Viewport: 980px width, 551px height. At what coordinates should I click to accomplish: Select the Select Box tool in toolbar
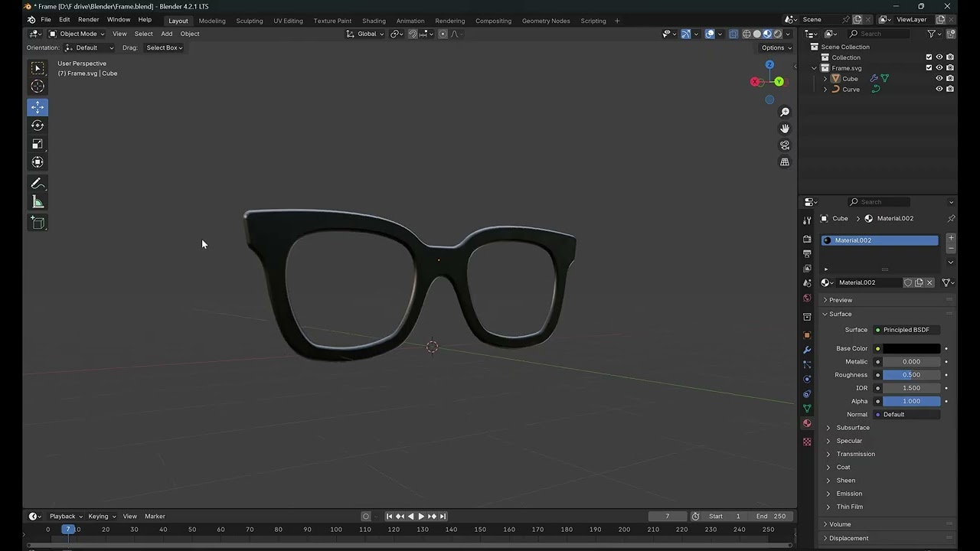[38, 68]
